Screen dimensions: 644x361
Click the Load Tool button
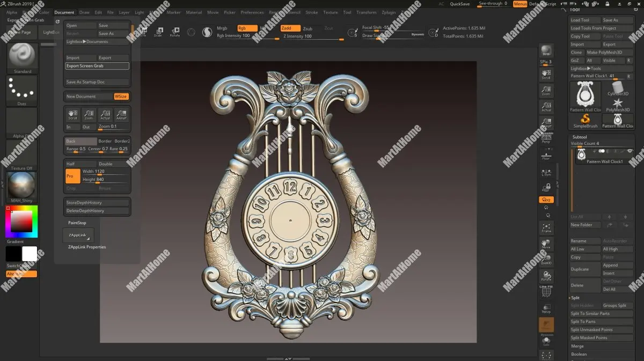pyautogui.click(x=585, y=20)
